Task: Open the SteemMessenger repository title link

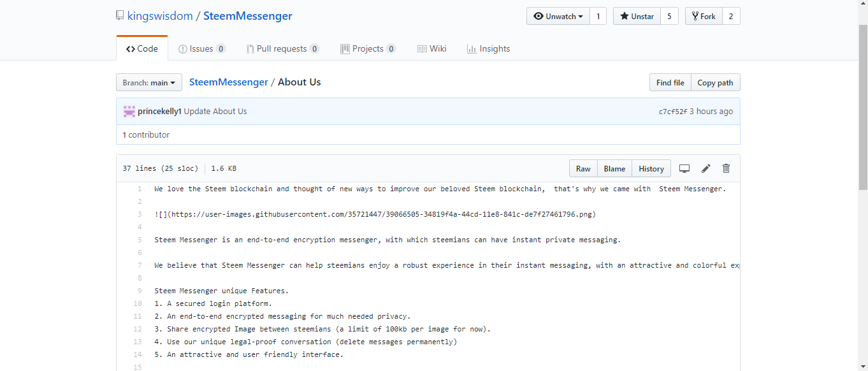Action: [x=248, y=16]
